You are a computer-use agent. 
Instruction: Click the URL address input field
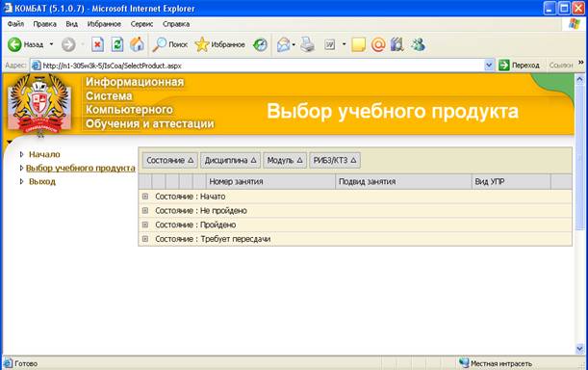(259, 66)
